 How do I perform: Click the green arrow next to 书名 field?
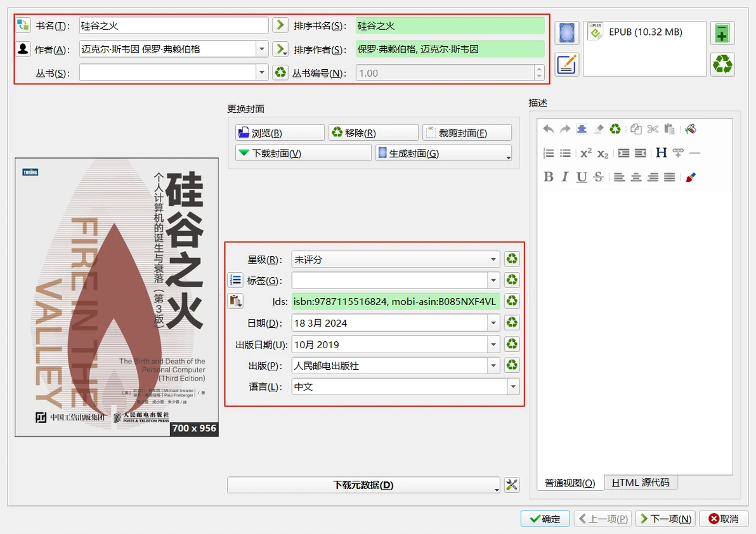point(280,25)
